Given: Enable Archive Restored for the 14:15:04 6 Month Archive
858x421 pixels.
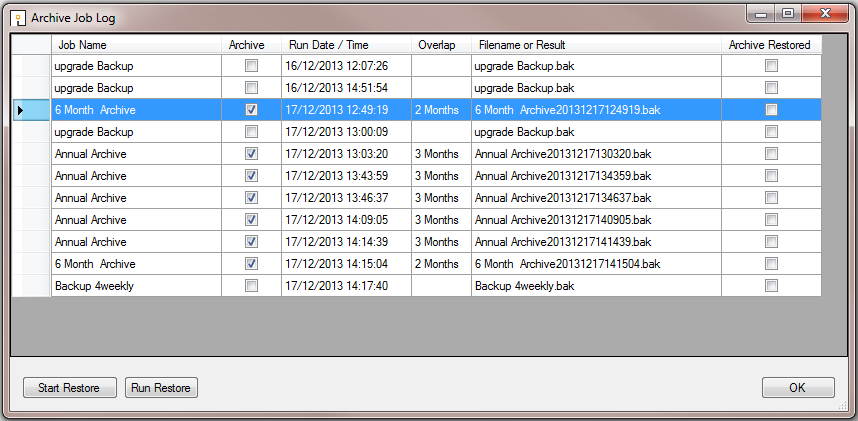Looking at the screenshot, I should click(x=771, y=264).
